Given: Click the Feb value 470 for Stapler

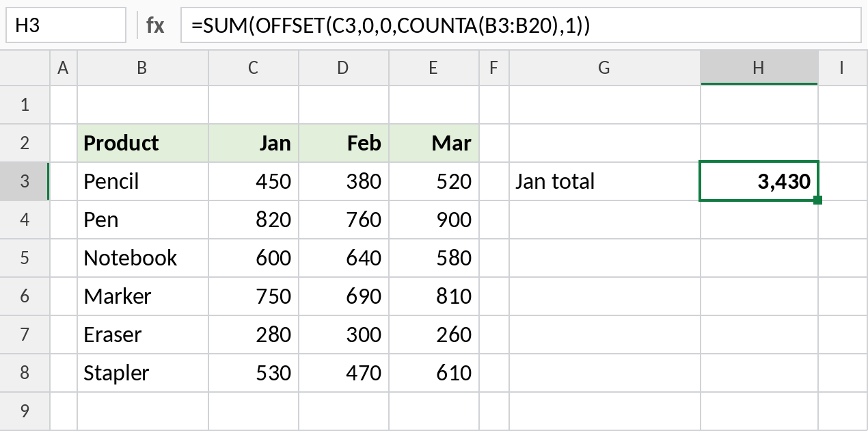Looking at the screenshot, I should pyautogui.click(x=344, y=373).
